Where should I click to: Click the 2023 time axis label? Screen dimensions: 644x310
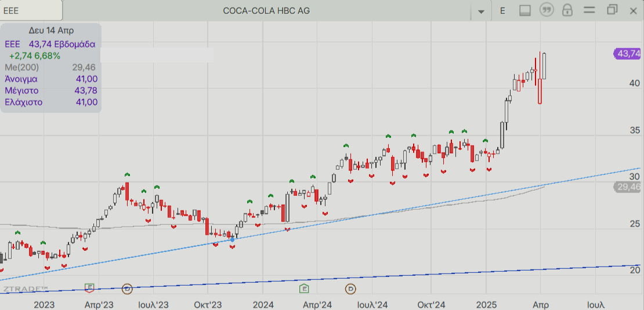tap(44, 305)
